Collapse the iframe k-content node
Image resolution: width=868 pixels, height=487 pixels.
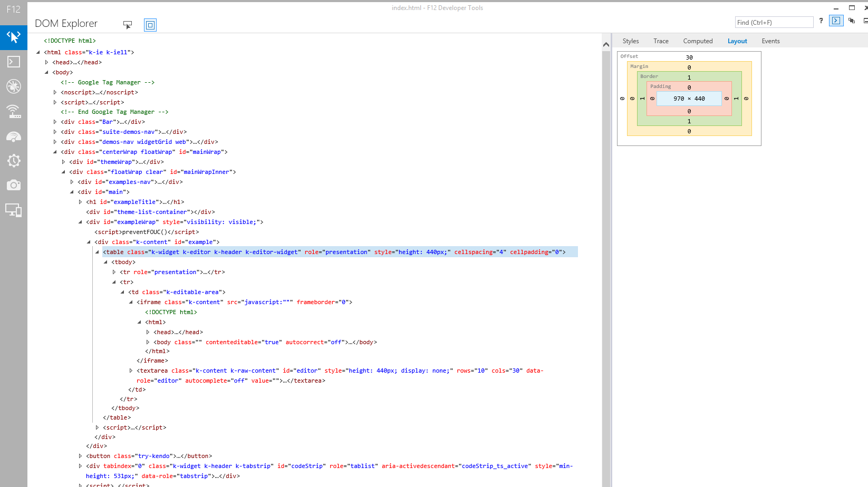pos(131,302)
